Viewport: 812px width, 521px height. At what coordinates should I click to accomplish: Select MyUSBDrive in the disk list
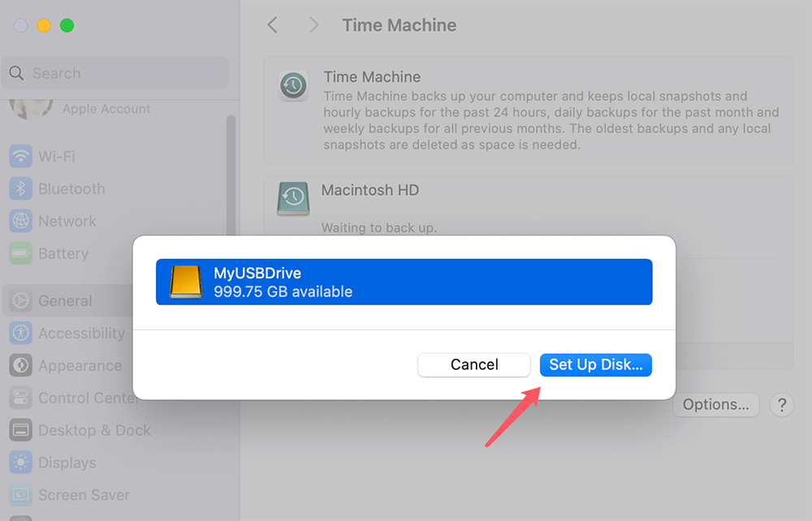point(404,282)
